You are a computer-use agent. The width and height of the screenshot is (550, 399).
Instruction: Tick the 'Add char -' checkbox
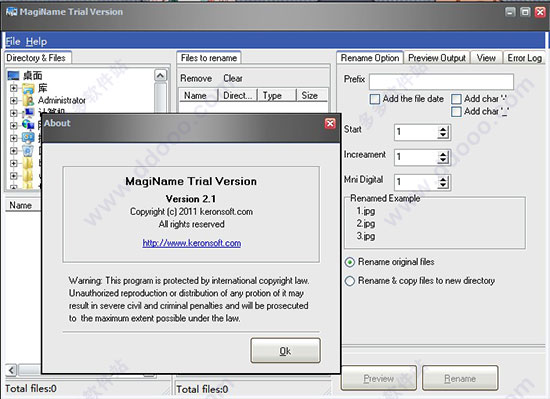(456, 99)
